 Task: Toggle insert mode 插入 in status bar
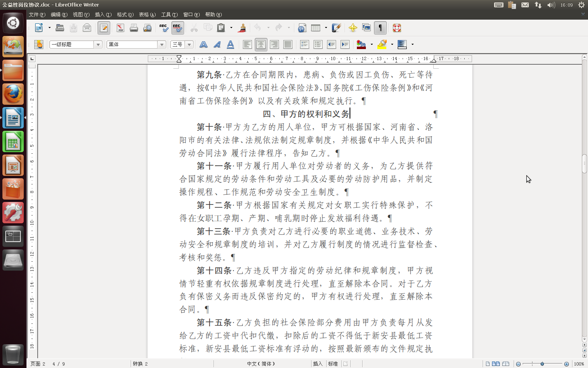tap(318, 364)
